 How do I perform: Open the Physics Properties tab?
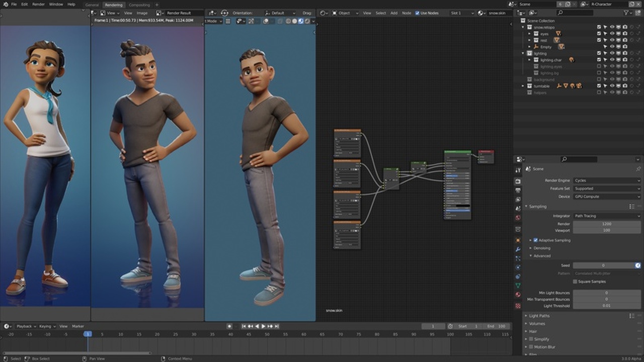coord(518,266)
